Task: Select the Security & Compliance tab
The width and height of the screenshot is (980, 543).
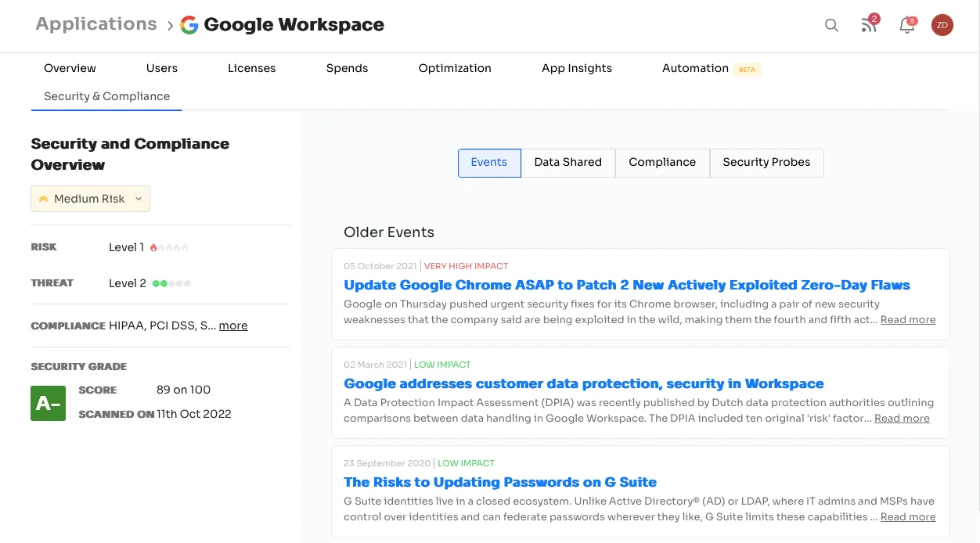Action: pyautogui.click(x=106, y=96)
